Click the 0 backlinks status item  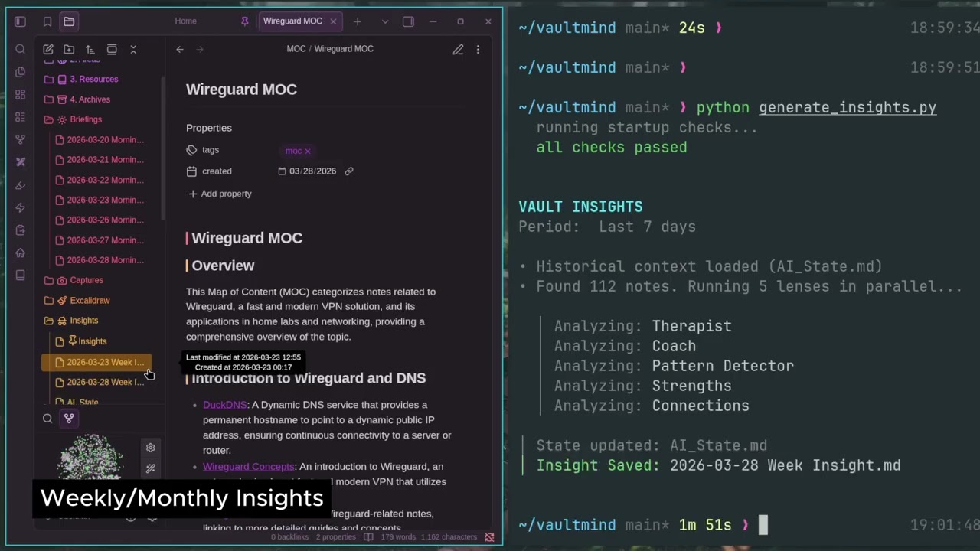coord(289,537)
